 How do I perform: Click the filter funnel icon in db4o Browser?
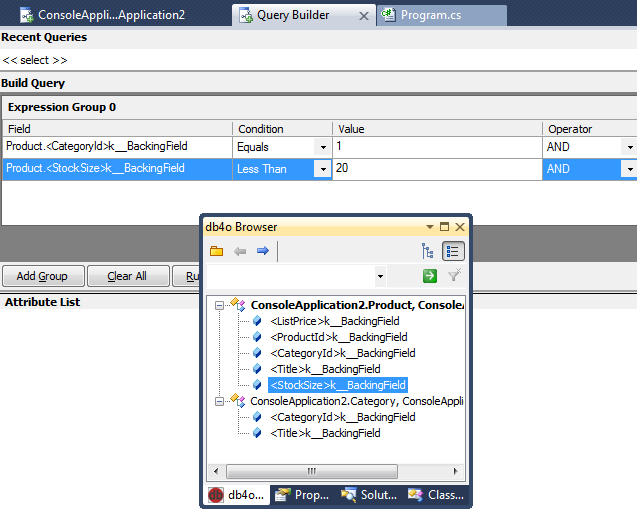coord(454,276)
